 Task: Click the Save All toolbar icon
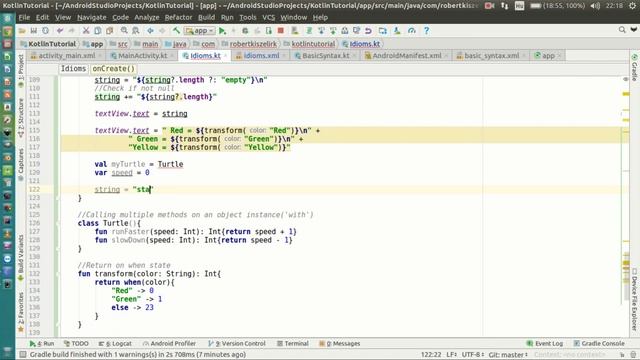34,31
